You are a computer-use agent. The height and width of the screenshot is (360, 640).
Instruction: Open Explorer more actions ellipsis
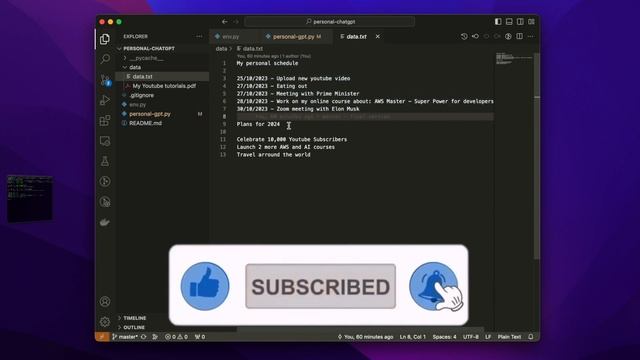click(199, 36)
